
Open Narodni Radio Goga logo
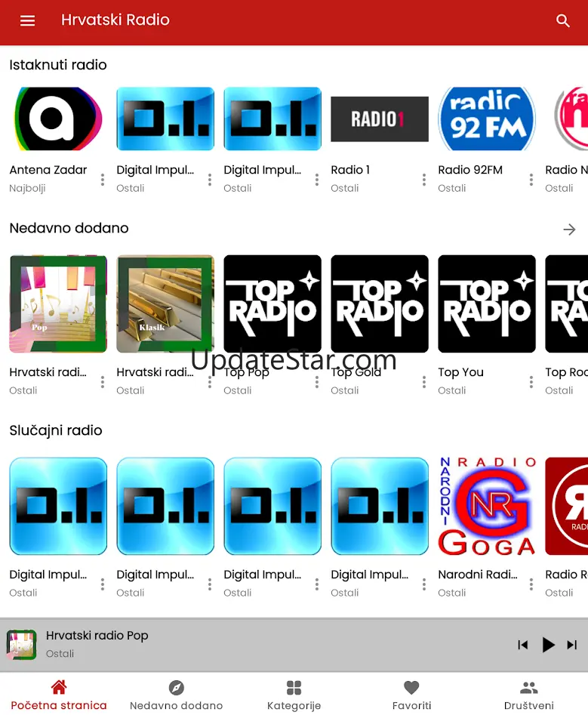[487, 506]
